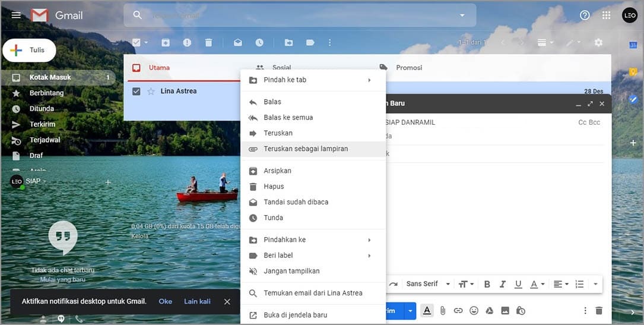Insert an emoji in the compose window
Image resolution: width=644 pixels, height=325 pixels.
474,310
